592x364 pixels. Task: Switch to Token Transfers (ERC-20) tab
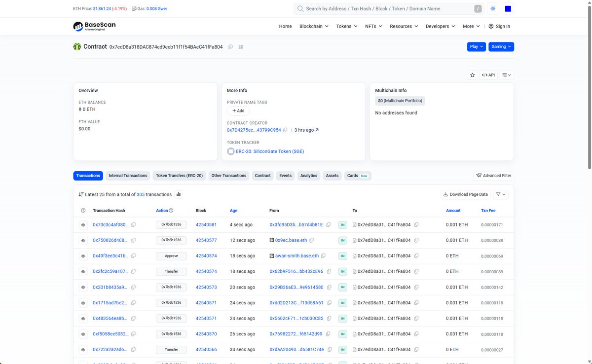179,176
